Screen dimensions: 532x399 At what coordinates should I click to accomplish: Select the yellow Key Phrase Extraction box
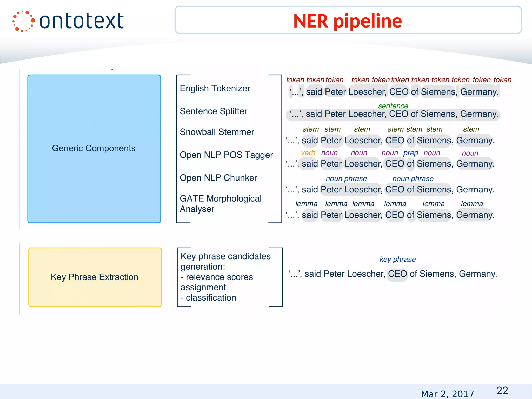[95, 277]
